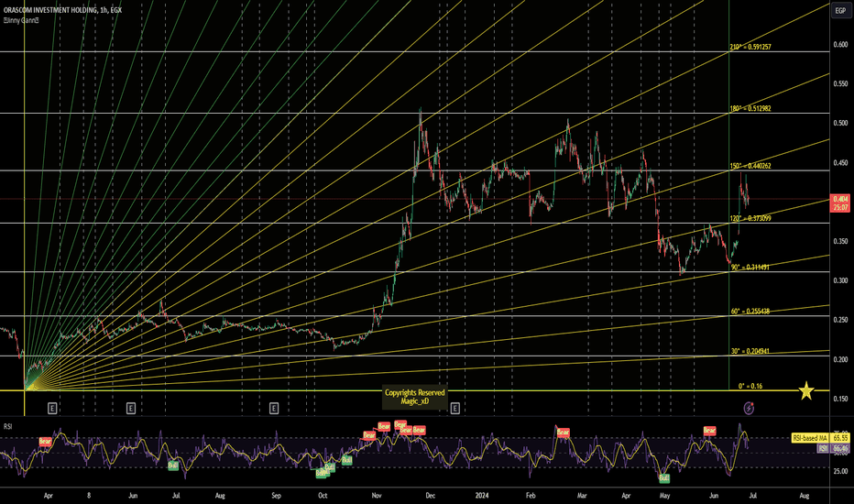Viewport: 854px width, 504px height.
Task: Click the 0.300 price axis label
Action: pyautogui.click(x=840, y=280)
